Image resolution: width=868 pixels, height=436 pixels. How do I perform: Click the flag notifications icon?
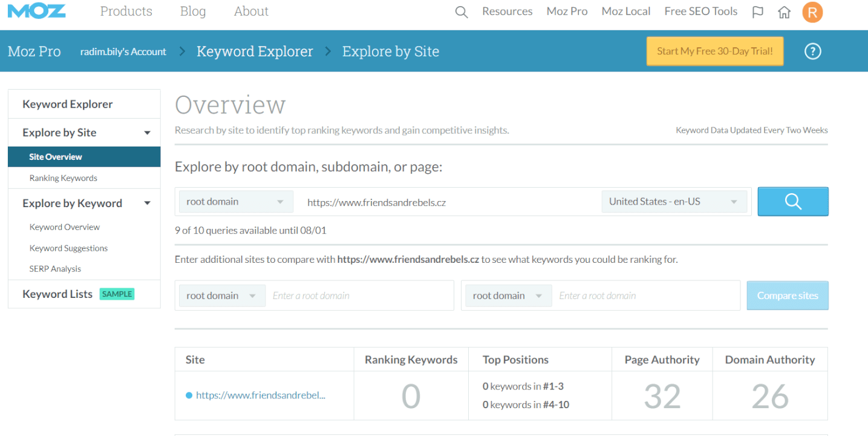757,12
